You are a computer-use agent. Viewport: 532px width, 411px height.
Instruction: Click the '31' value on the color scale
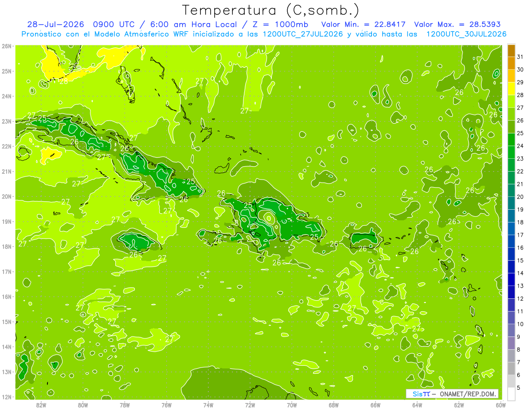coord(520,57)
